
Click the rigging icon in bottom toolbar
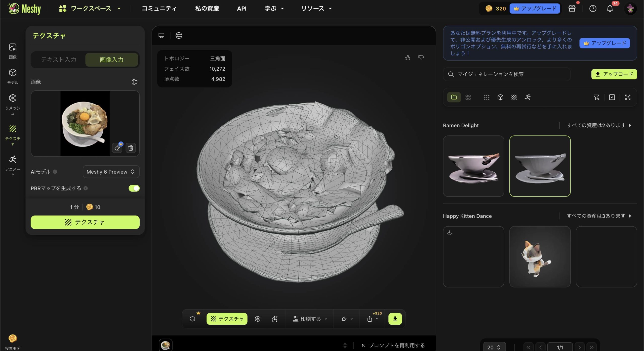tap(274, 319)
